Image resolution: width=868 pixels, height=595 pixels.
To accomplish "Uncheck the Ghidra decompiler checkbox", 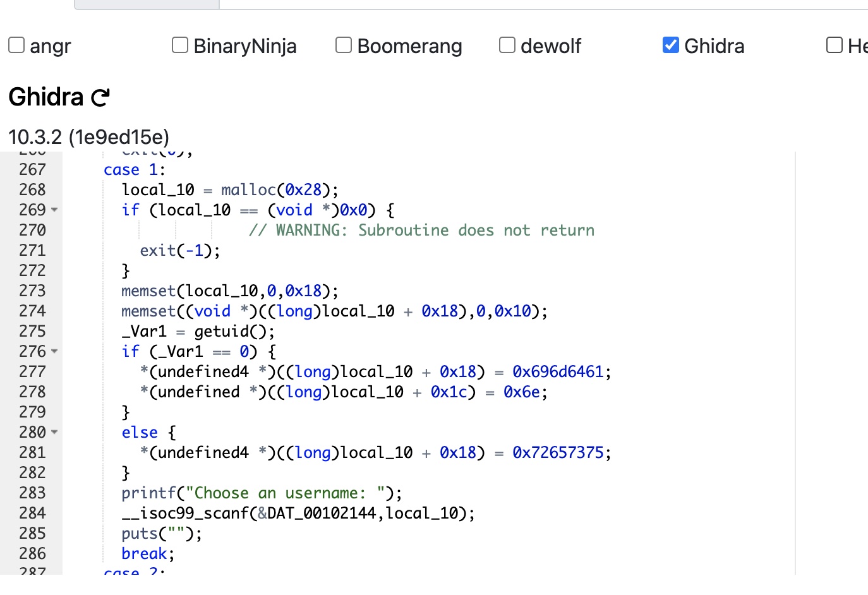I will coord(671,45).
